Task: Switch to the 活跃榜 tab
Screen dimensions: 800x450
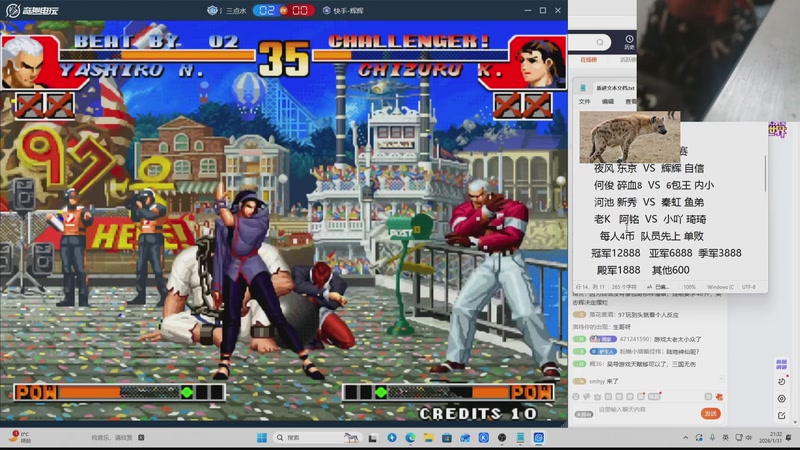Action: click(x=628, y=60)
